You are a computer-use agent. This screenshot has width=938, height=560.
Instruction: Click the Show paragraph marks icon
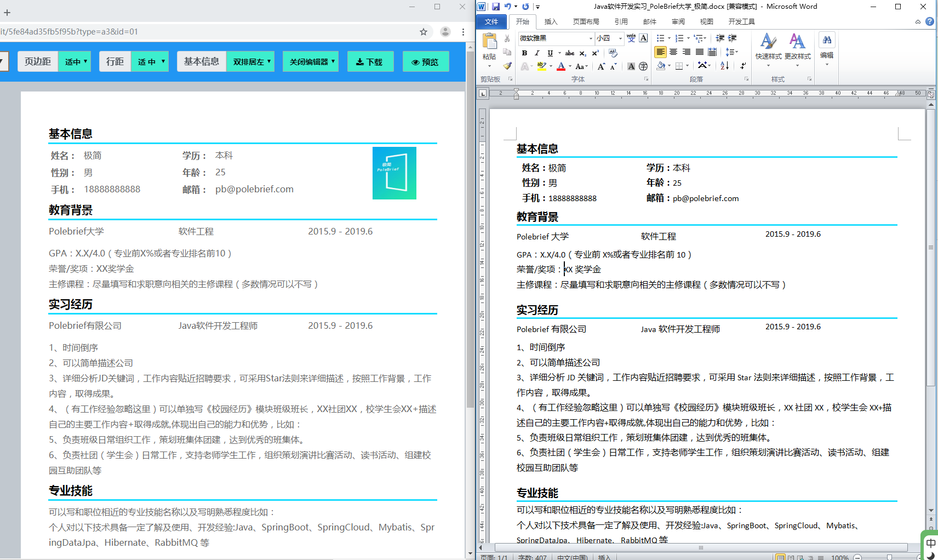pos(743,66)
